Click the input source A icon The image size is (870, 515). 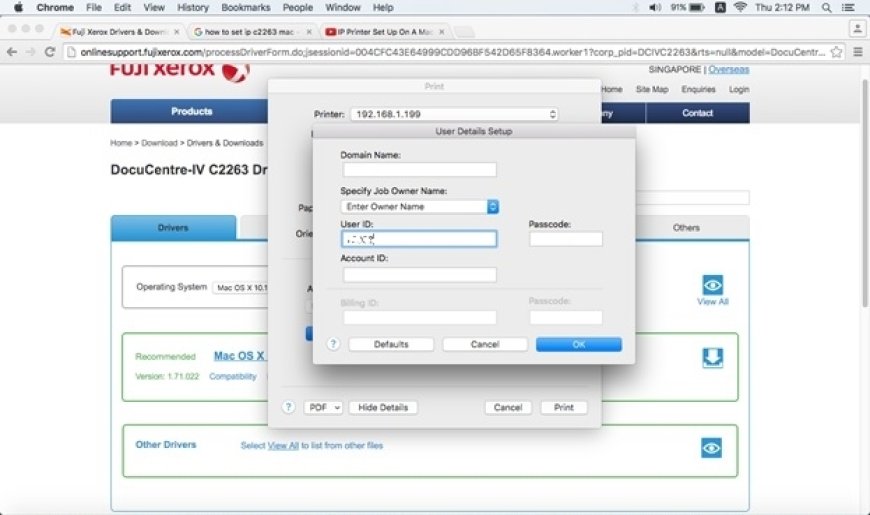click(x=720, y=8)
